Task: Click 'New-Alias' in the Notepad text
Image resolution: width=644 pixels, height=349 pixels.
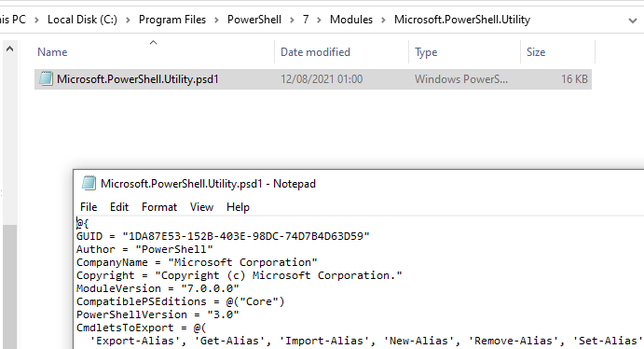Action: [418, 341]
